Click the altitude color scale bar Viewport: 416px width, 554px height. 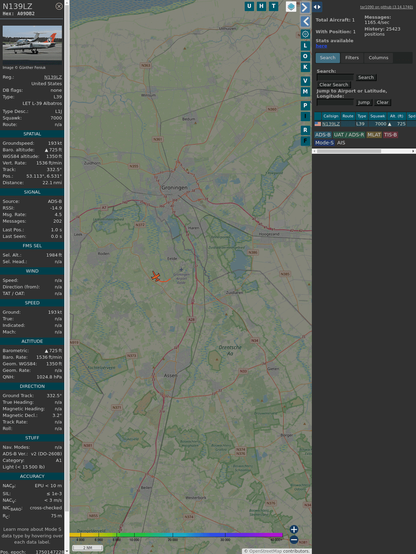tap(176, 535)
